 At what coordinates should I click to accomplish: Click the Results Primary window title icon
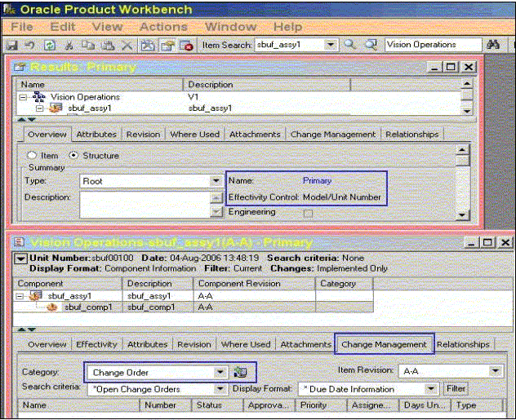(x=20, y=67)
